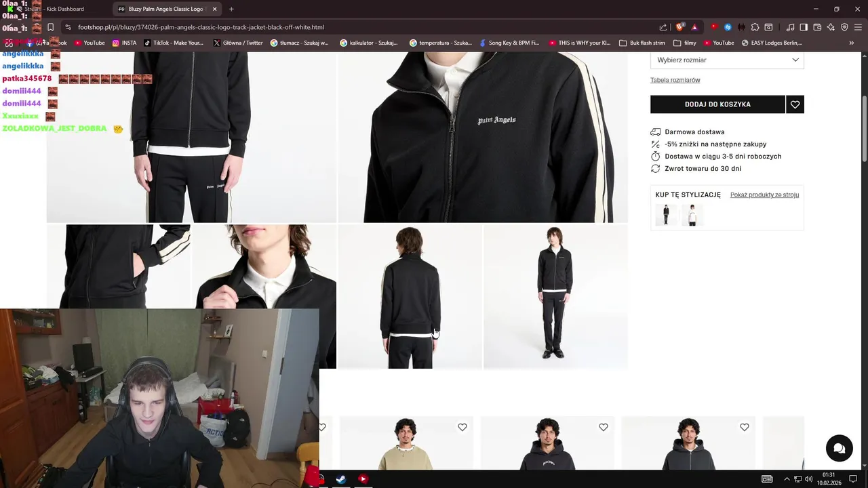Open the browser hamburger menu
This screenshot has height=488, width=868.
coord(858,27)
